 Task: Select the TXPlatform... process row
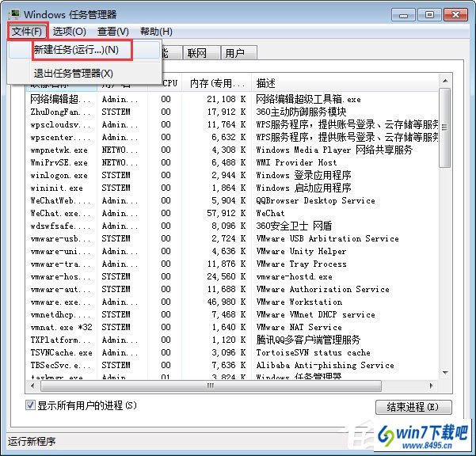point(232,340)
